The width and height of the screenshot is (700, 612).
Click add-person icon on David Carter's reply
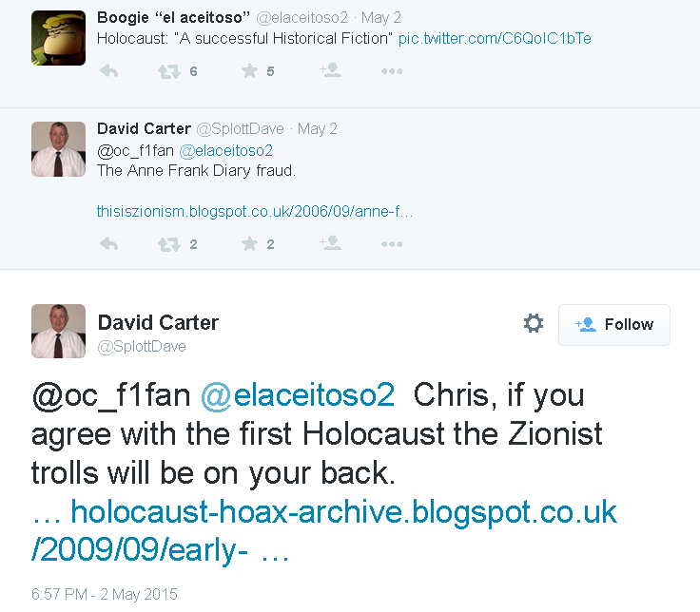pyautogui.click(x=330, y=243)
